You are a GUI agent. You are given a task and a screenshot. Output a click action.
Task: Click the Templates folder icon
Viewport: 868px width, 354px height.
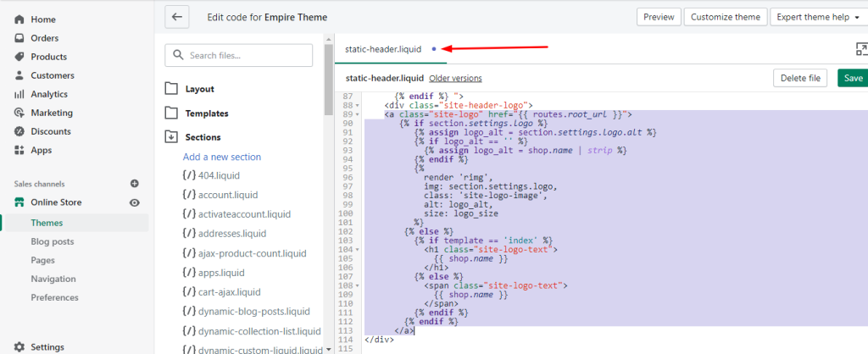click(x=171, y=113)
